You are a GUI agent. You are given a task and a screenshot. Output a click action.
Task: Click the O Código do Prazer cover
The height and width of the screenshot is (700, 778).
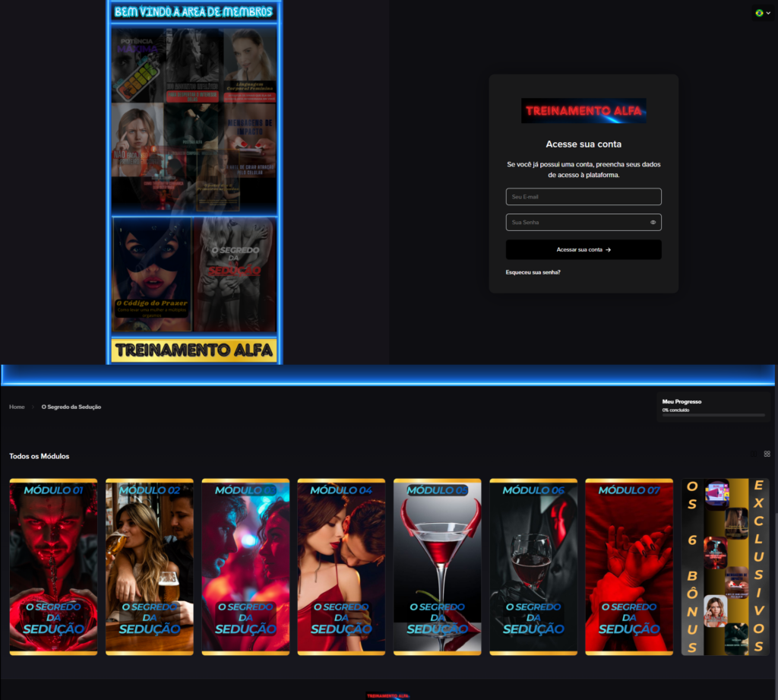152,274
